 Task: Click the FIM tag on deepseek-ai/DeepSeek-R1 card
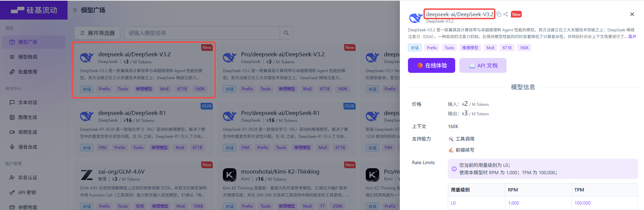(x=103, y=148)
